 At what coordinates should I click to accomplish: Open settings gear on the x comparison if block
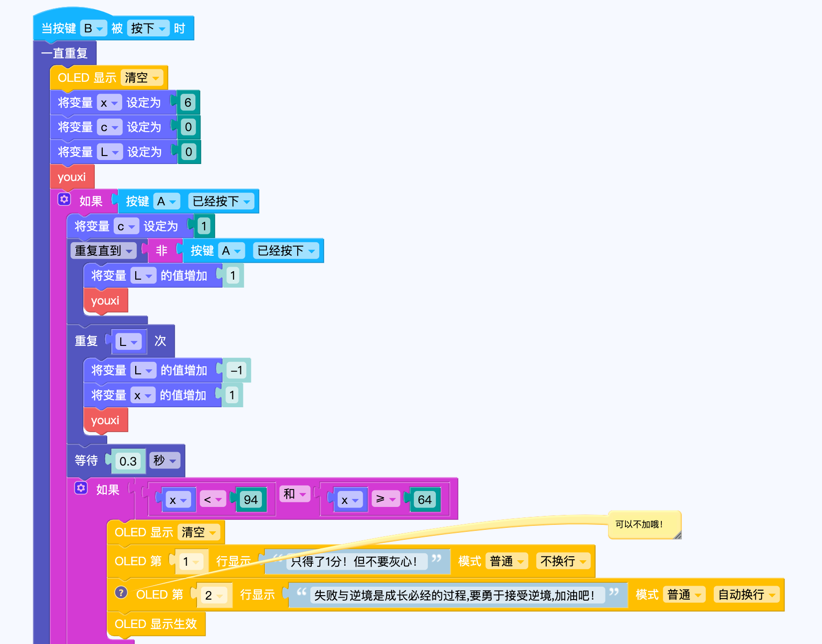click(x=81, y=487)
